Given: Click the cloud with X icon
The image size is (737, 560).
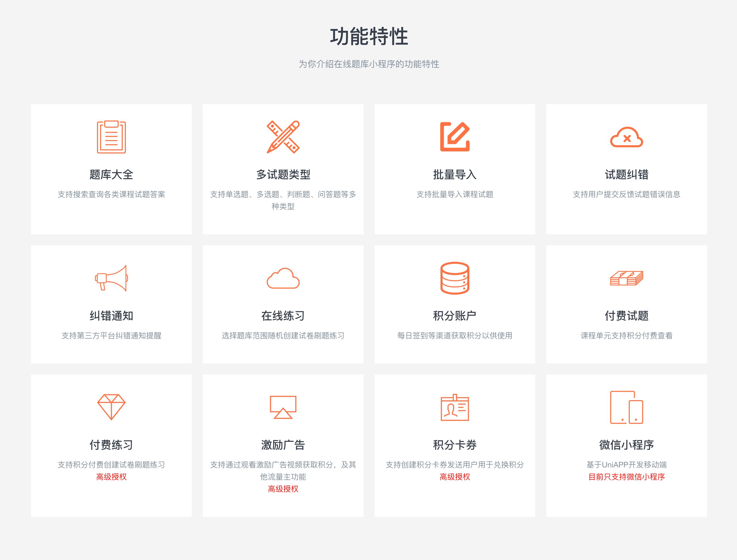Looking at the screenshot, I should pyautogui.click(x=626, y=137).
